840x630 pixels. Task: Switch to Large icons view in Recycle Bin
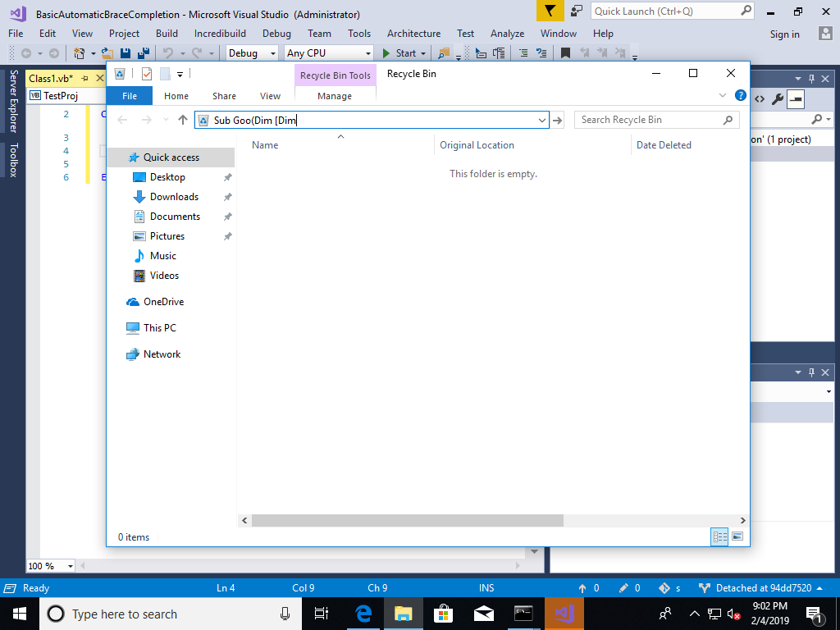point(737,536)
